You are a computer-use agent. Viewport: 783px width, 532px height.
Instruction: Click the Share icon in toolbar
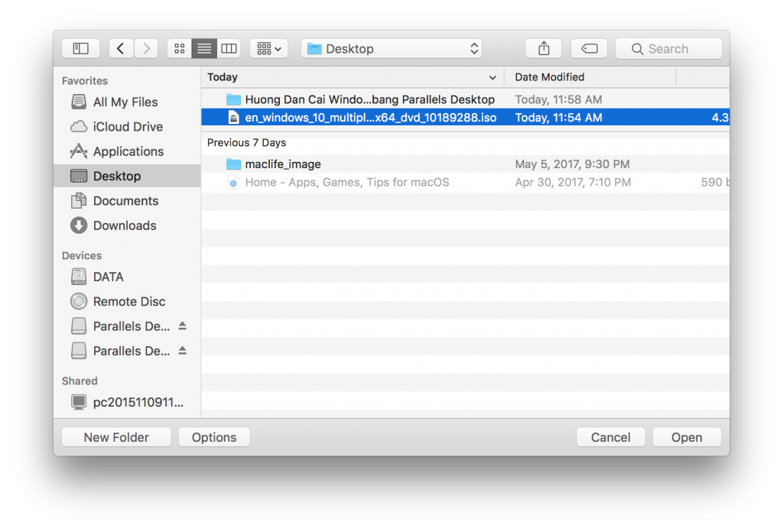point(544,49)
